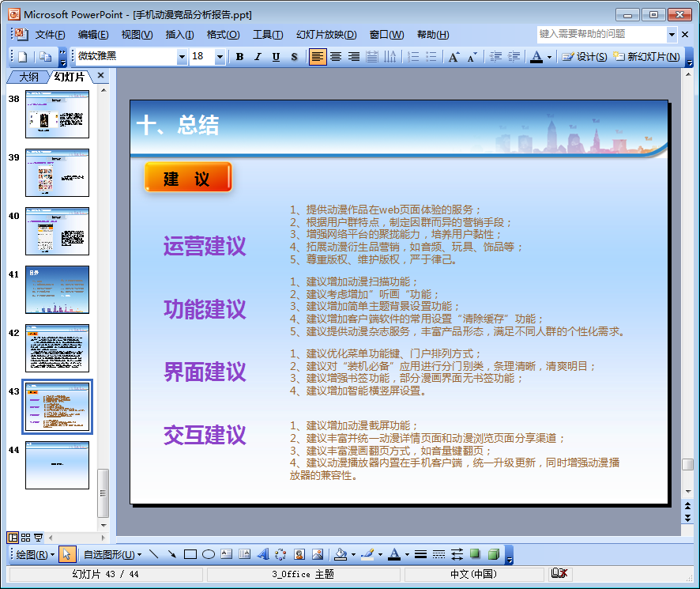Toggle text shadow formatting
Screen dimensions: 700x589
pyautogui.click(x=294, y=57)
